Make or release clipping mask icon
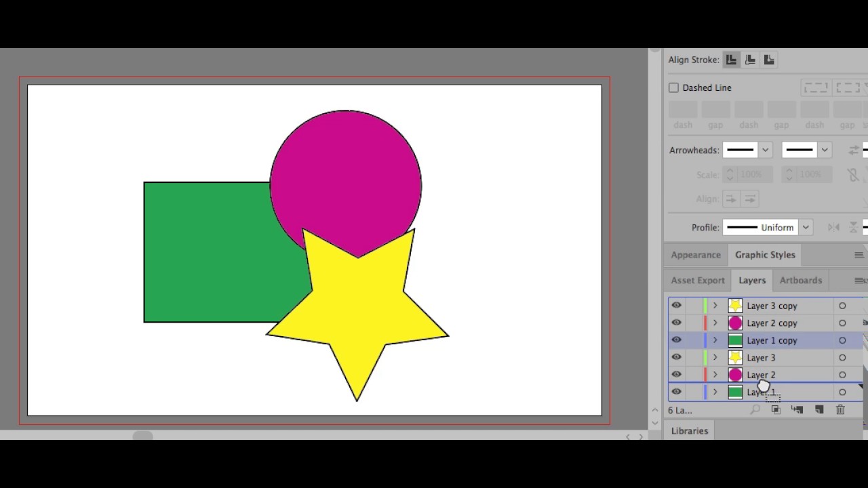The image size is (868, 488). (776, 409)
